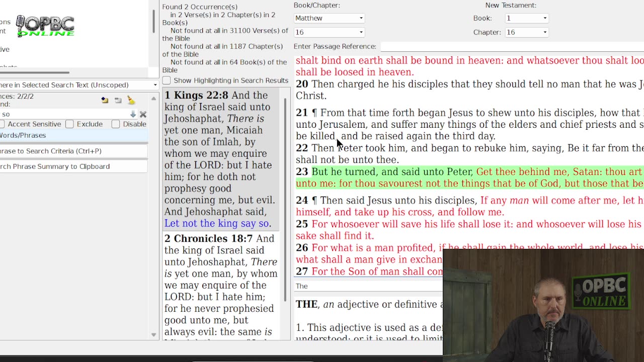
Task: Open New Testament Chapter dropdown
Action: click(526, 32)
